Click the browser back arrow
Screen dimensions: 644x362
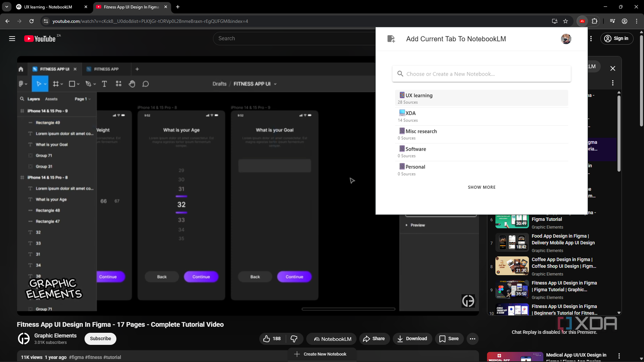7,21
